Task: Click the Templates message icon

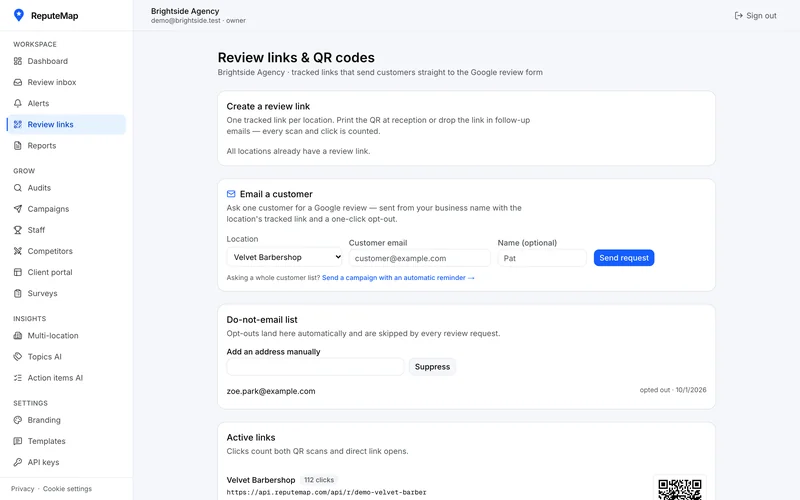Action: point(18,441)
